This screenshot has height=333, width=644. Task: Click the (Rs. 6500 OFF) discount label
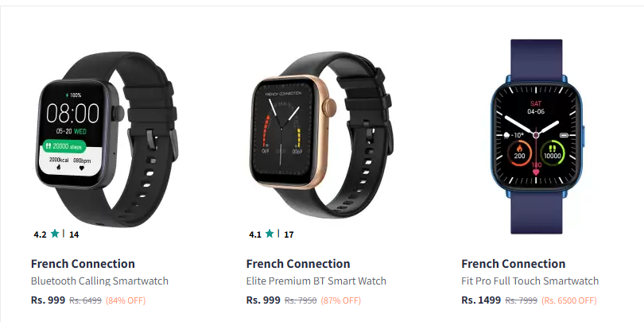pyautogui.click(x=568, y=300)
